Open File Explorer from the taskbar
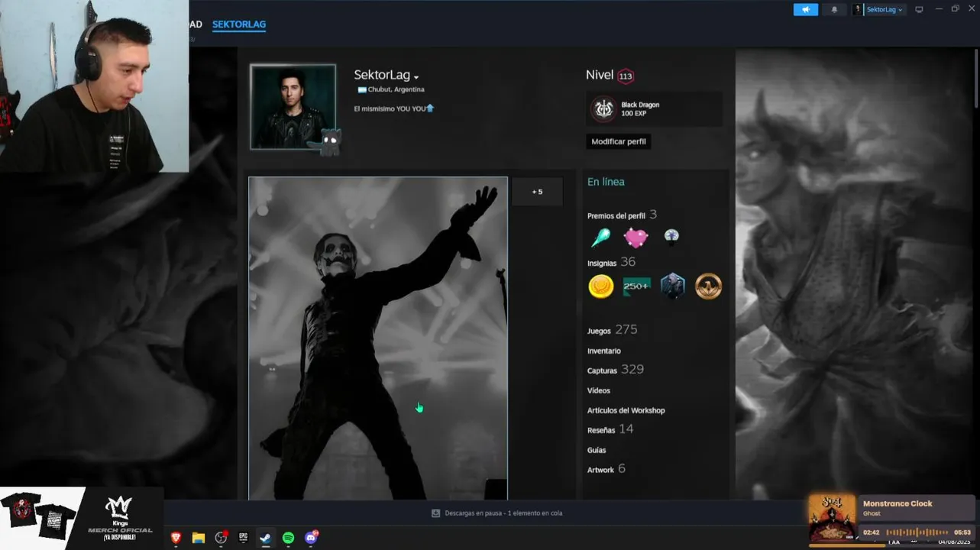 coord(199,538)
